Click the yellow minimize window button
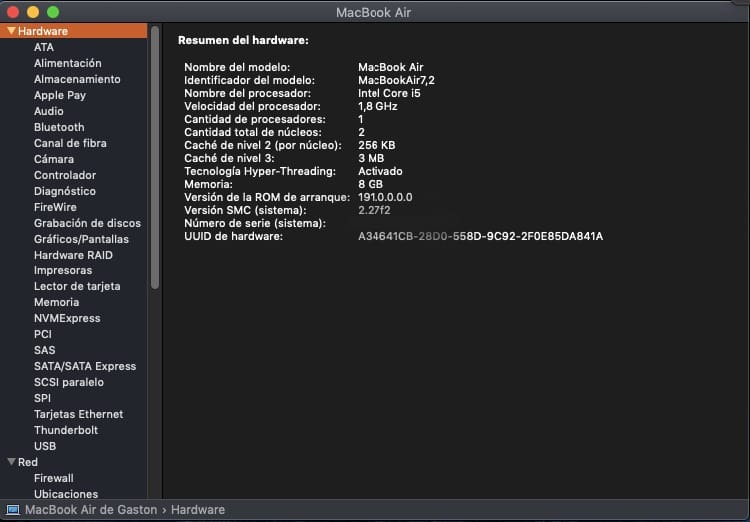Viewport: 750px width, 522px height. click(33, 12)
